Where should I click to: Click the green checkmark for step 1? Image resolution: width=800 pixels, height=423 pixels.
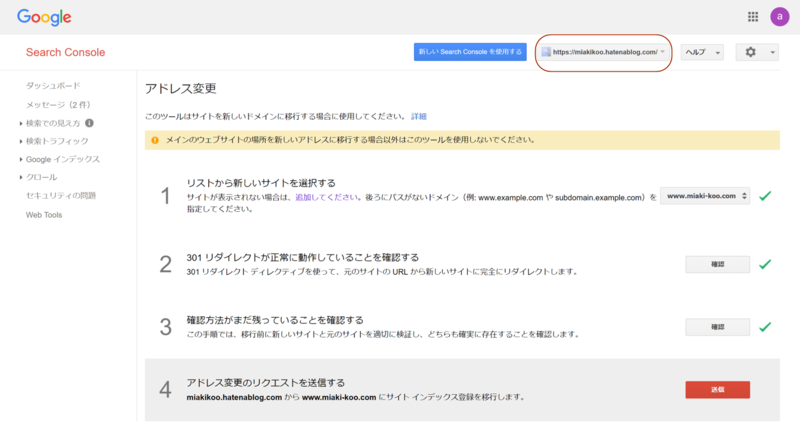pyautogui.click(x=765, y=196)
